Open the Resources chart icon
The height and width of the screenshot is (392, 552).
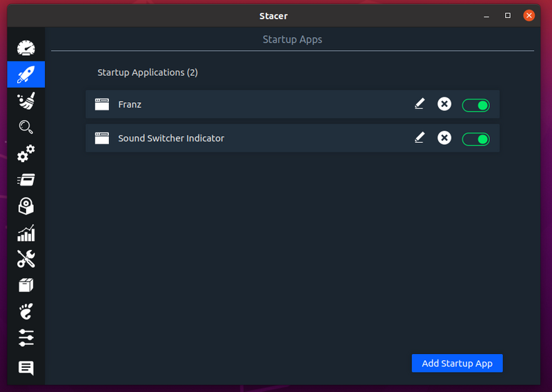click(26, 233)
